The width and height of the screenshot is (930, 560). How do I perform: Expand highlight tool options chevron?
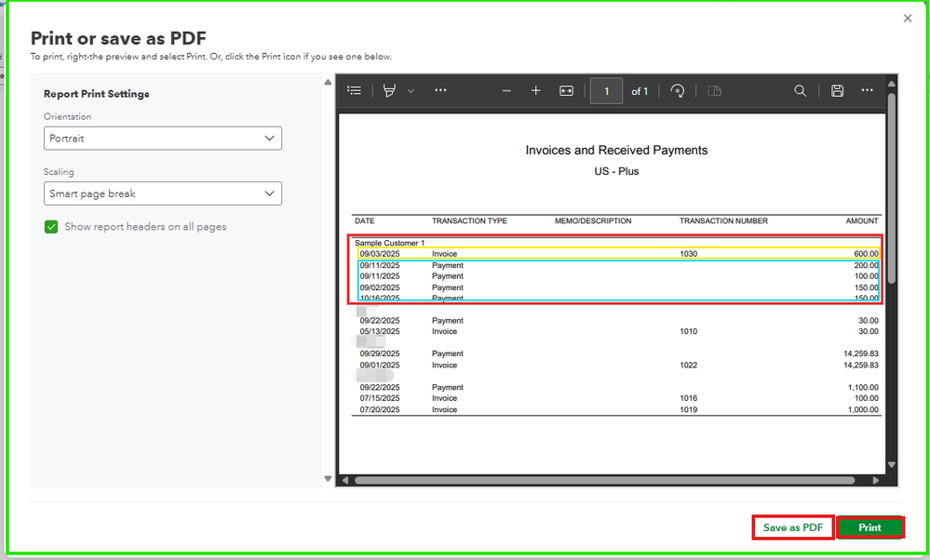tap(411, 91)
